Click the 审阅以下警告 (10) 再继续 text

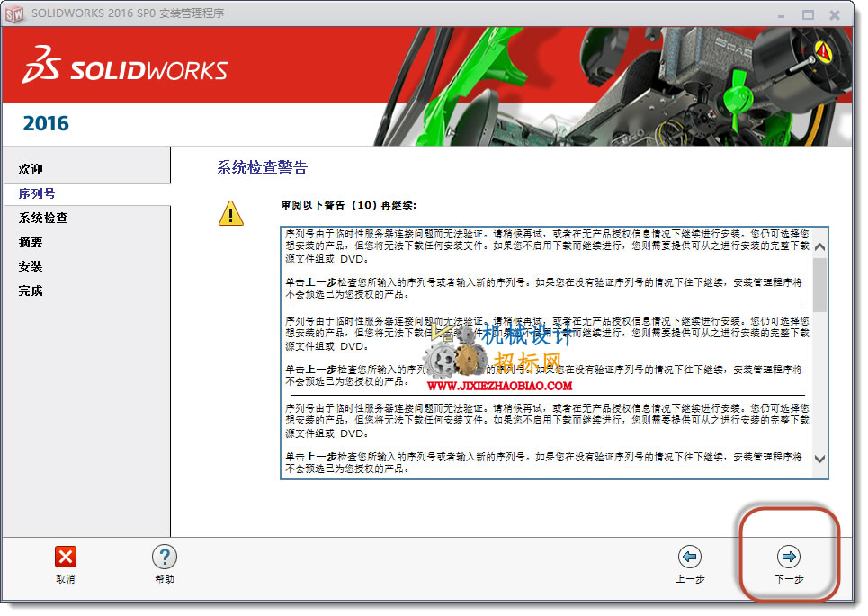click(349, 205)
